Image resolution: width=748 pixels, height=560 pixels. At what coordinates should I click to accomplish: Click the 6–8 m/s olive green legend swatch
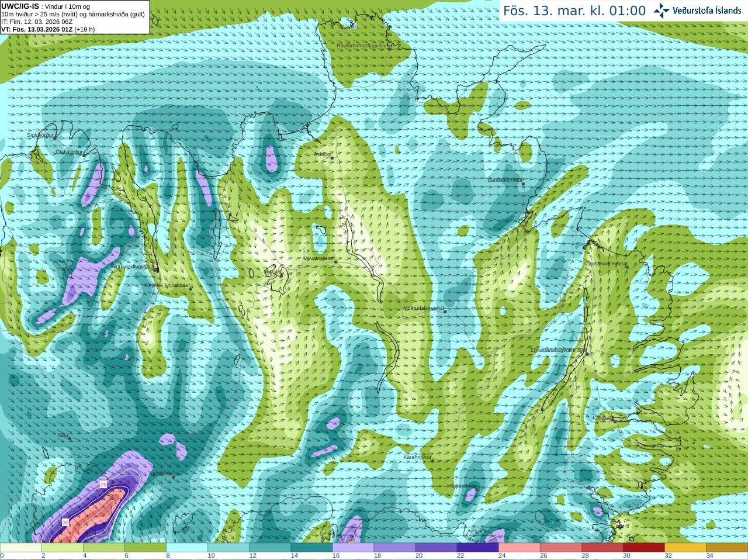pos(146,548)
